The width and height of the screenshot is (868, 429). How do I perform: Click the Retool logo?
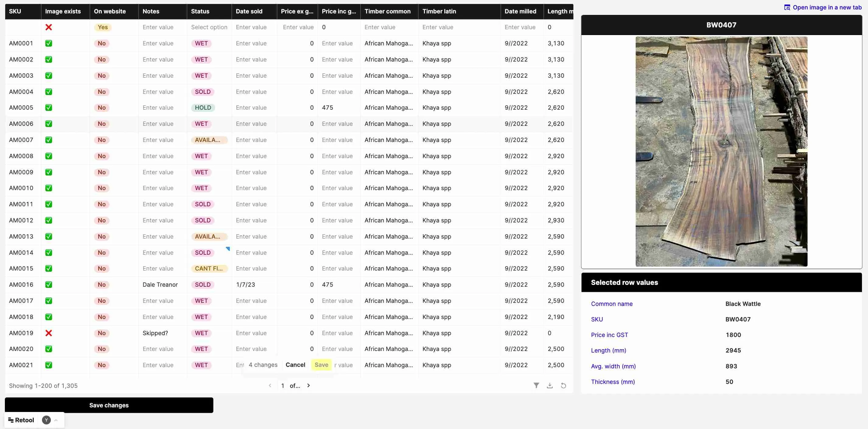point(21,420)
